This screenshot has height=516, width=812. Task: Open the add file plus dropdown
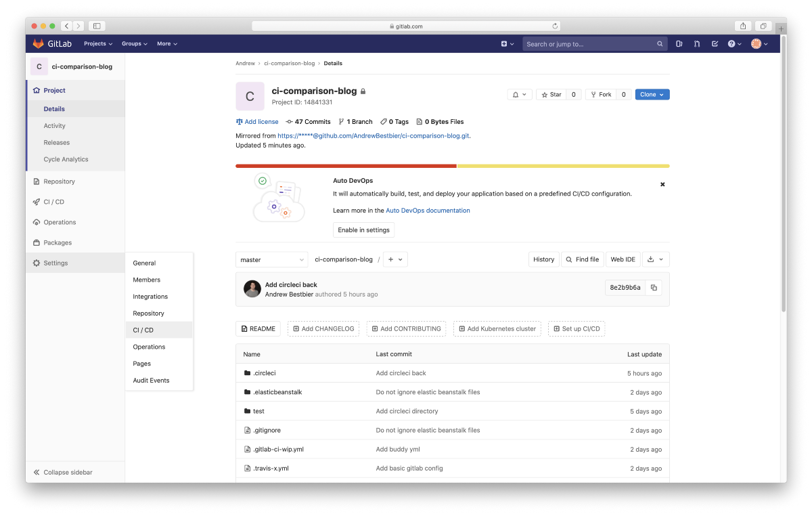395,259
